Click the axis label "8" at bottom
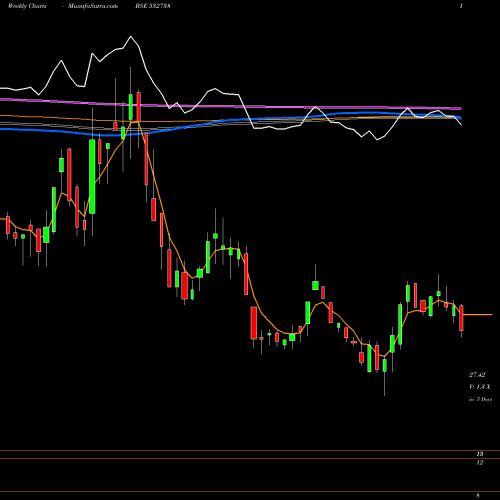Screen dimensions: 500x500 (x=478, y=496)
